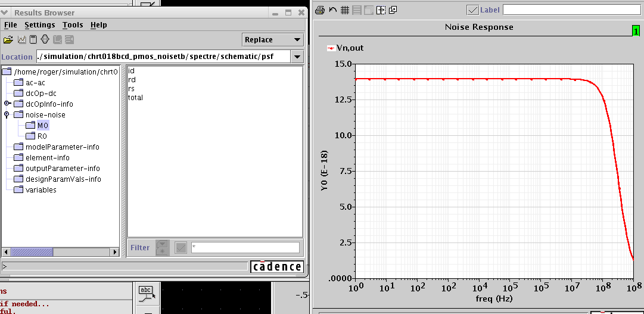Select the R0 noise folder
This screenshot has width=644, height=314.
[x=42, y=136]
